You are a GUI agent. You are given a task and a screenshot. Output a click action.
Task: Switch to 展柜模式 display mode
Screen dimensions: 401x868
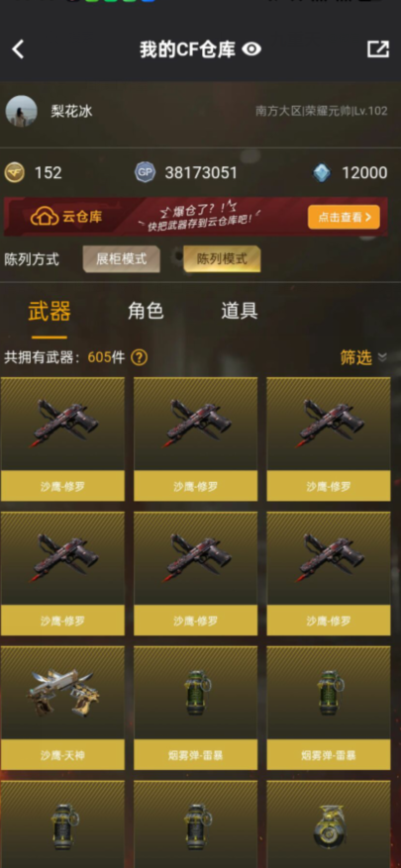(x=122, y=259)
